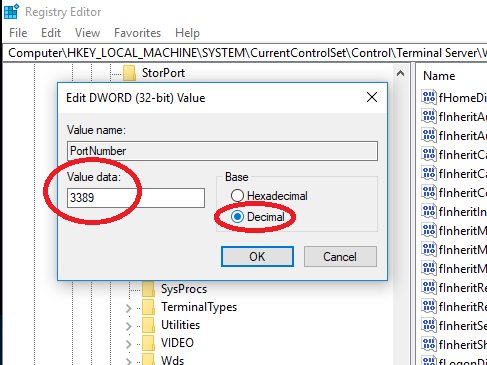The width and height of the screenshot is (487, 365).
Task: Expand the Wds key
Action: 129,361
